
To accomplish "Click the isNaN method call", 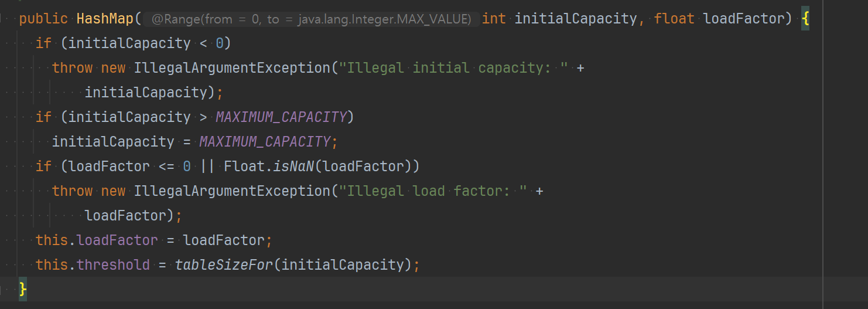I will [x=293, y=167].
